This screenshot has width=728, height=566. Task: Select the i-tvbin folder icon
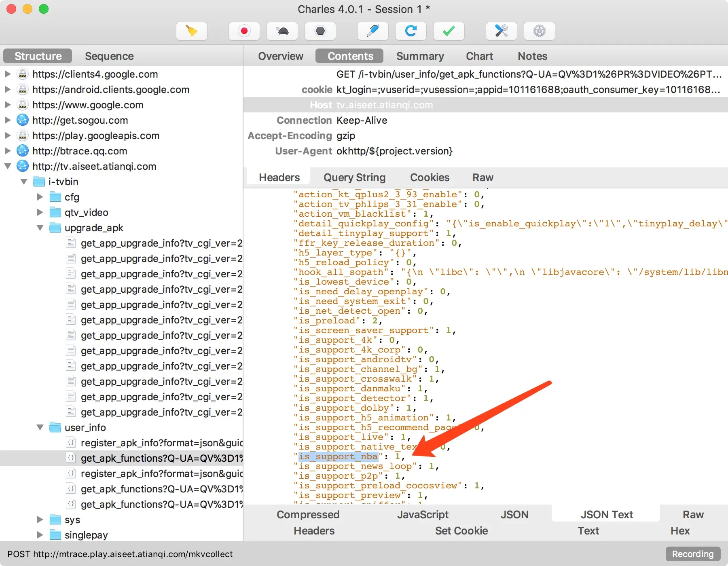click(39, 182)
